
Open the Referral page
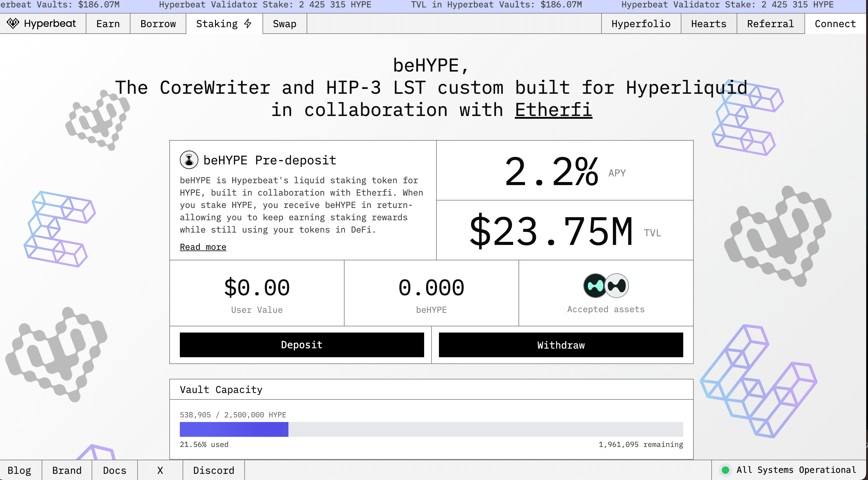[771, 23]
